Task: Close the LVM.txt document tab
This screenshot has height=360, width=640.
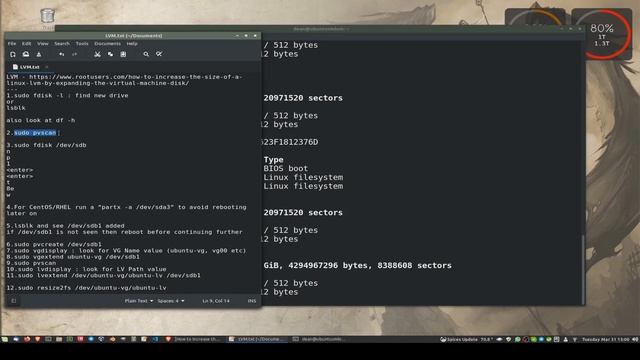Action: pos(47,67)
